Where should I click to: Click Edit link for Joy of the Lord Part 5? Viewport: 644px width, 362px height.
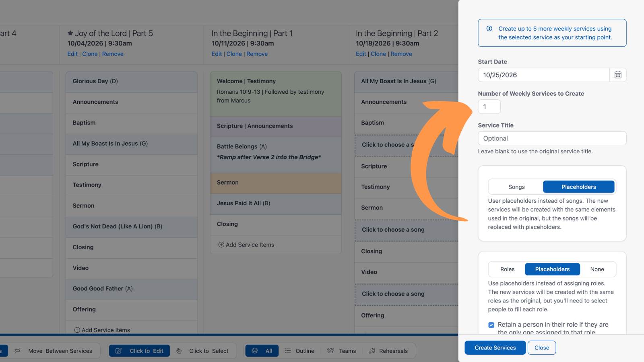tap(72, 54)
